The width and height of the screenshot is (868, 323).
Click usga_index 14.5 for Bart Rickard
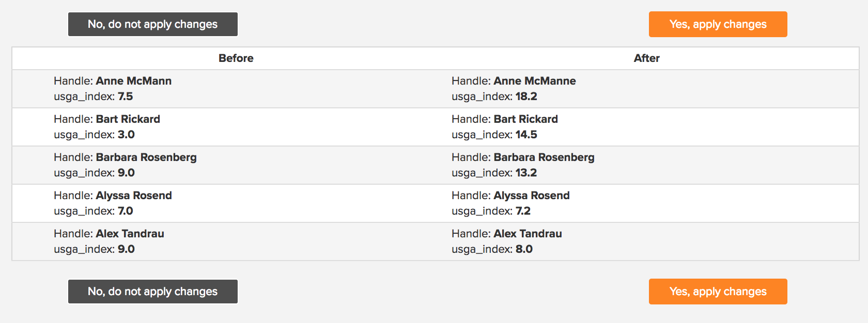pyautogui.click(x=526, y=135)
